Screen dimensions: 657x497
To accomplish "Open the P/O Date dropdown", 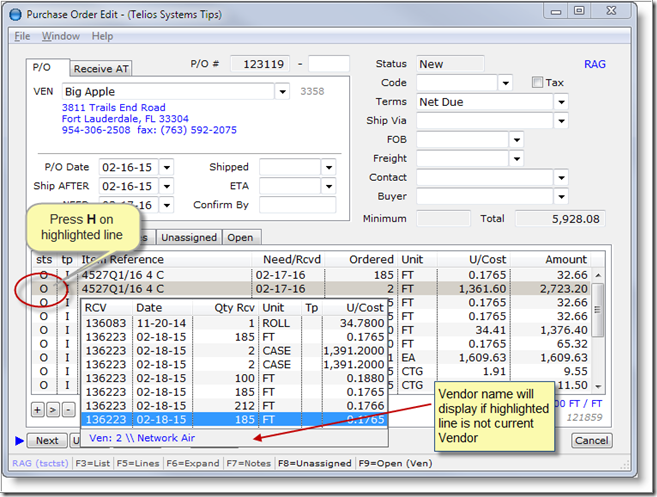I will (166, 167).
